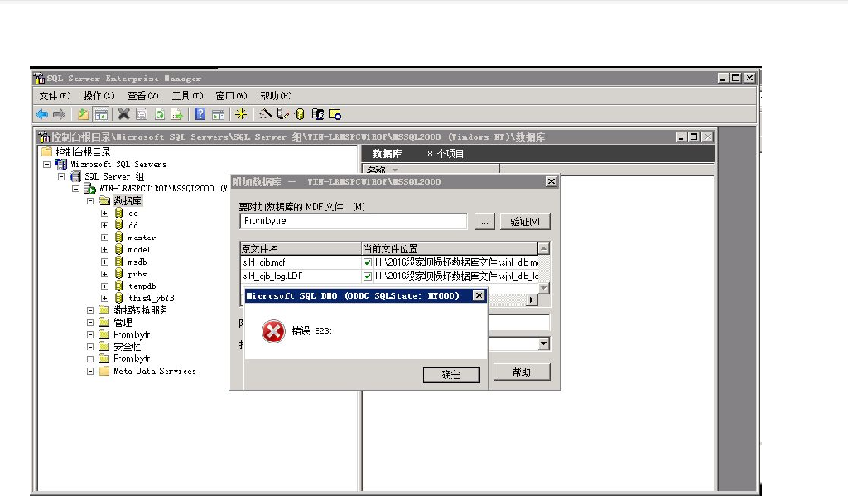Image resolution: width=848 pixels, height=504 pixels.
Task: Select the master database icon in tree
Action: 119,238
